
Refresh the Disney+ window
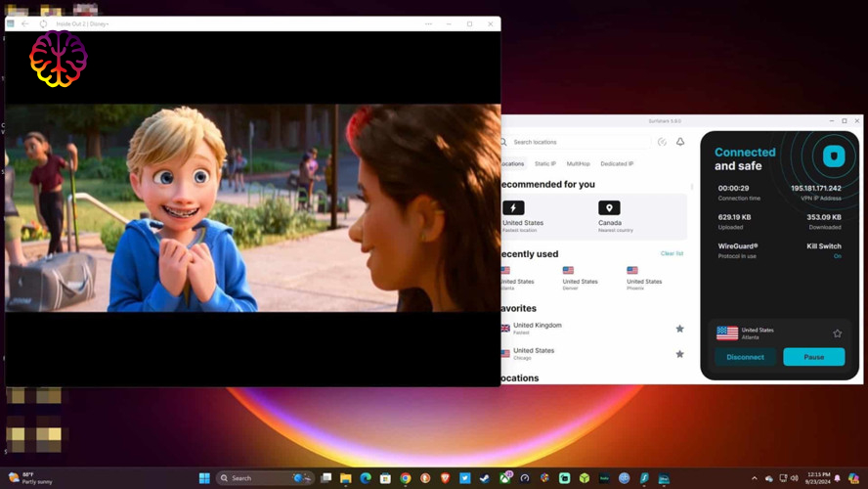(x=43, y=23)
